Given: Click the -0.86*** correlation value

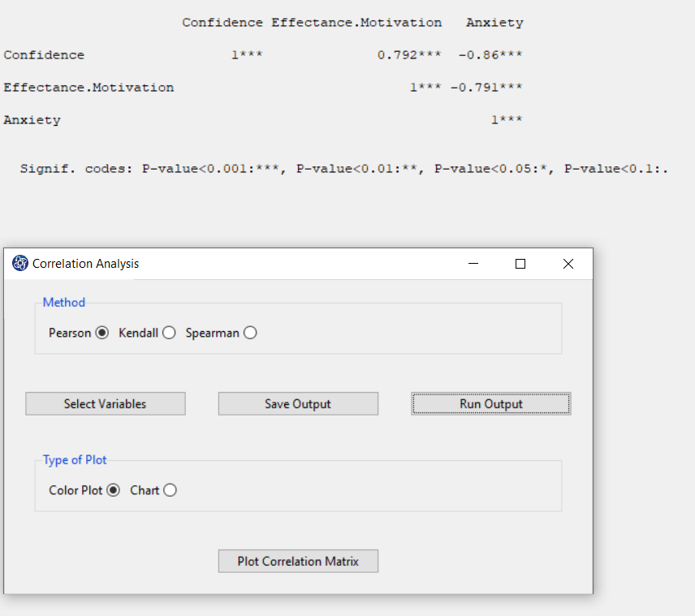Looking at the screenshot, I should click(x=490, y=55).
